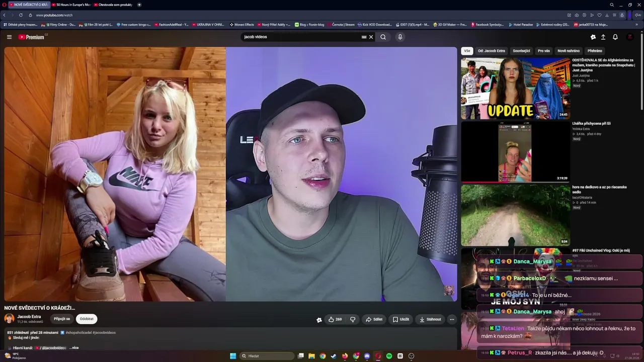Start voice search with the microphone
The width and height of the screenshot is (644, 362).
point(400,37)
